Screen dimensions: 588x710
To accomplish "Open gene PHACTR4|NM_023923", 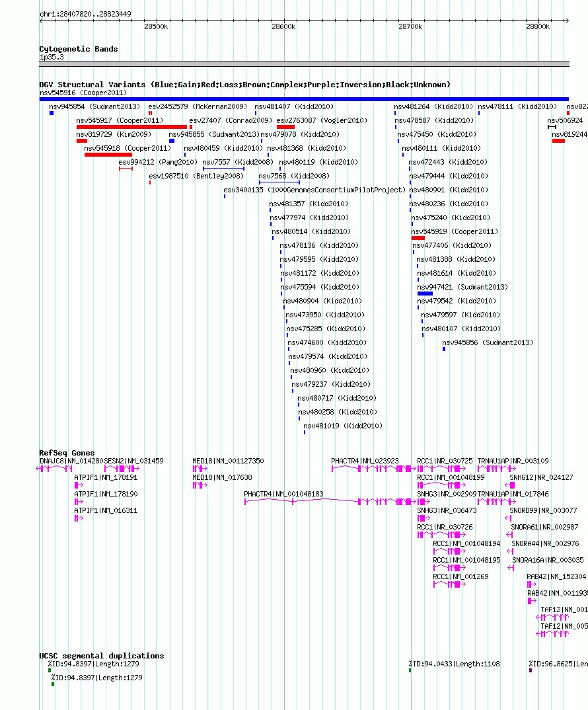I will pos(365,461).
